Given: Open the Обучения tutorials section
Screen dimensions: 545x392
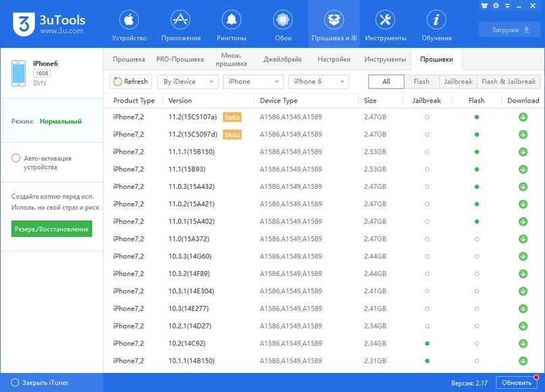Looking at the screenshot, I should pos(436,26).
